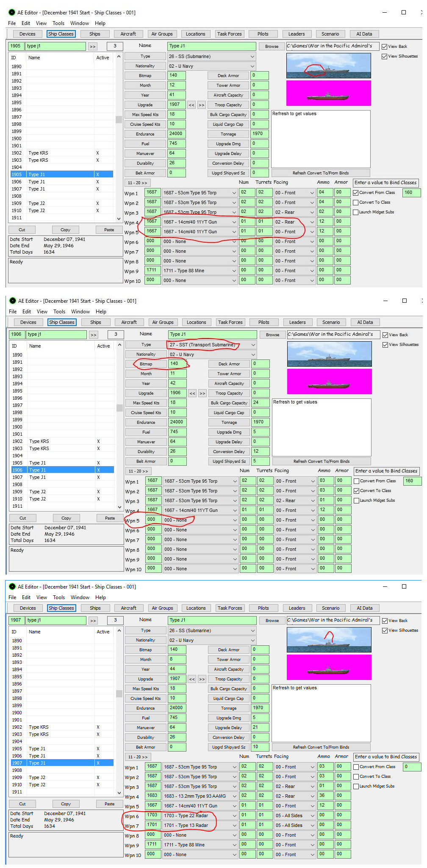Click the magenta ship silhouette image in top window
427x868 pixels.
point(329,93)
